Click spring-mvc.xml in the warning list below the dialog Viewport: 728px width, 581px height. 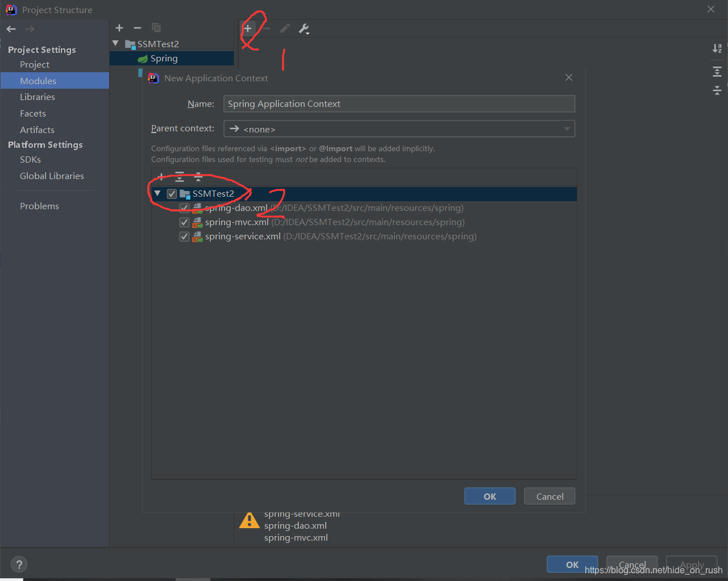click(296, 538)
